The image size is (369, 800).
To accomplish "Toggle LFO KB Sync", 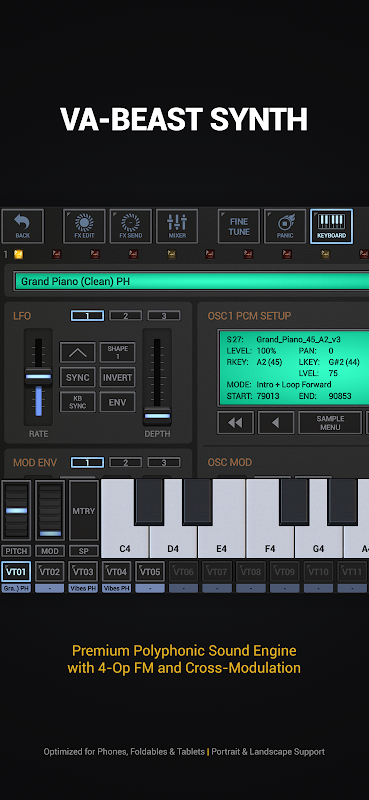I will pos(78,402).
